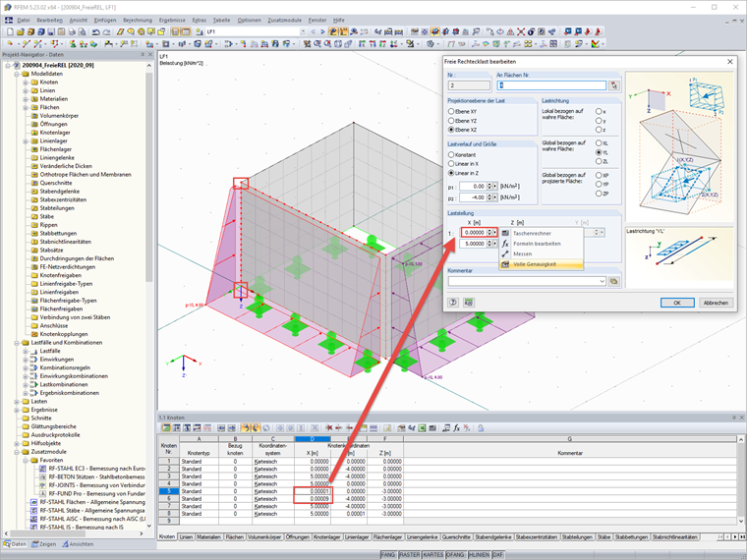
Task: Click the 'Messen' measure entry in the popup
Action: click(523, 253)
